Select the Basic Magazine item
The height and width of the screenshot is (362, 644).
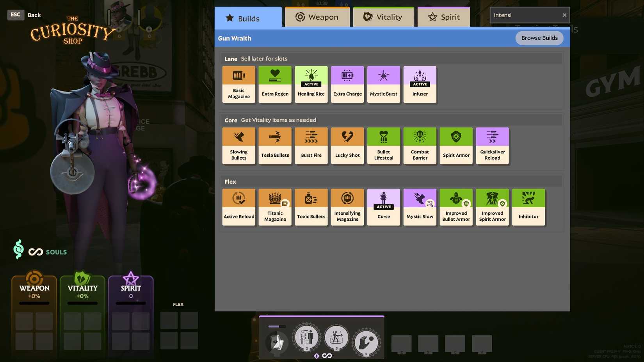click(238, 84)
